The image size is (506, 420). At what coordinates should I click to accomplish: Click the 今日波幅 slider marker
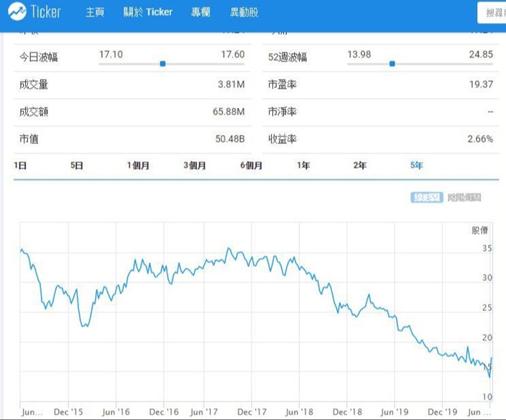pyautogui.click(x=163, y=64)
